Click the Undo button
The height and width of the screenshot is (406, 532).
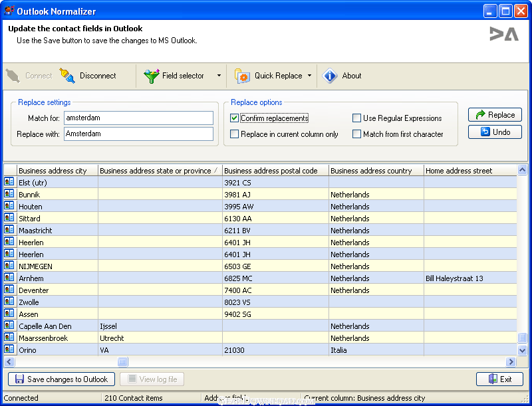pyautogui.click(x=495, y=132)
